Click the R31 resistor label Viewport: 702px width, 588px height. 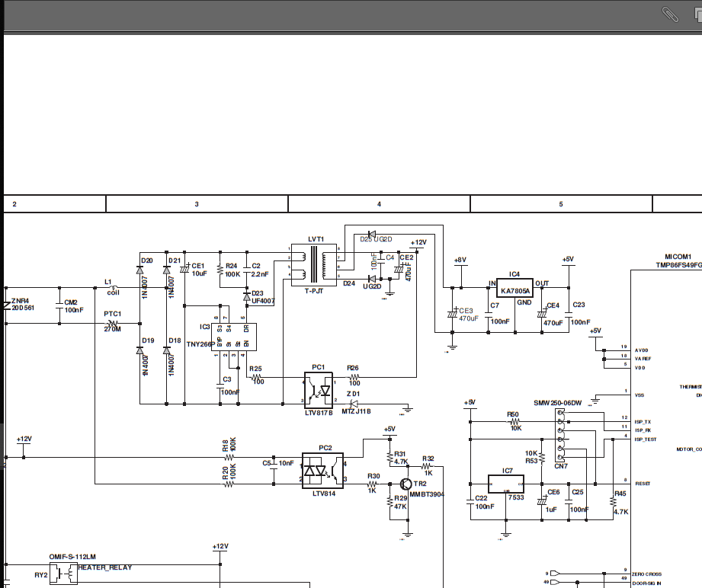(x=400, y=454)
